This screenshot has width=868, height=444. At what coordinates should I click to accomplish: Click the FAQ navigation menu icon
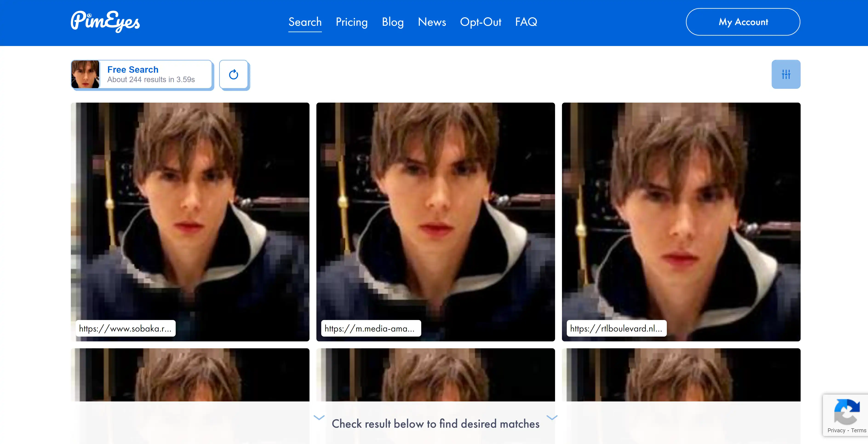point(526,22)
